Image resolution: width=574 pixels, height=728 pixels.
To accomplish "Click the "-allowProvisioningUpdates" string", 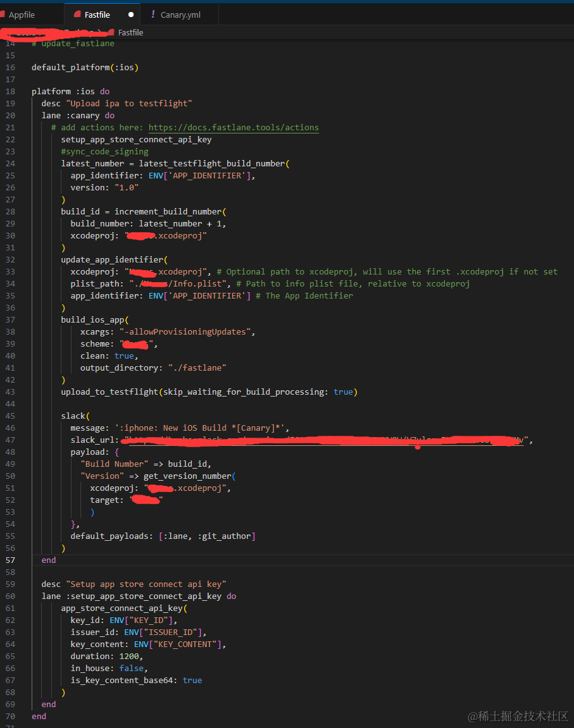I will (x=185, y=332).
